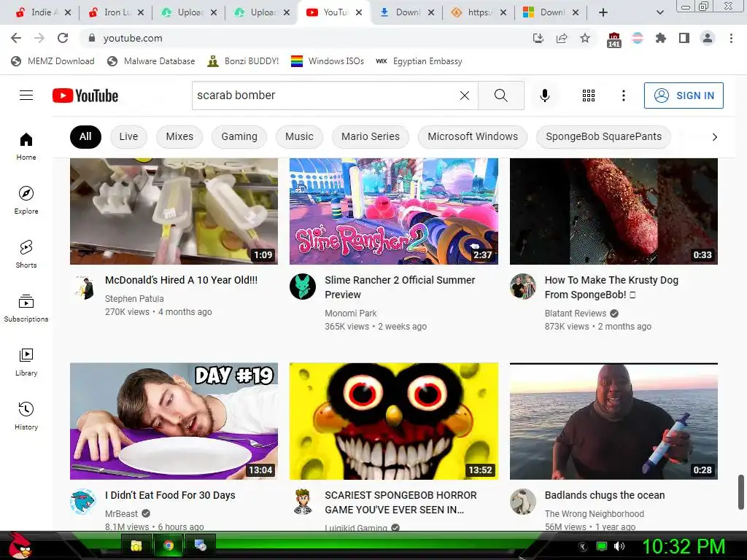Click the search magnifier button

[x=500, y=96]
